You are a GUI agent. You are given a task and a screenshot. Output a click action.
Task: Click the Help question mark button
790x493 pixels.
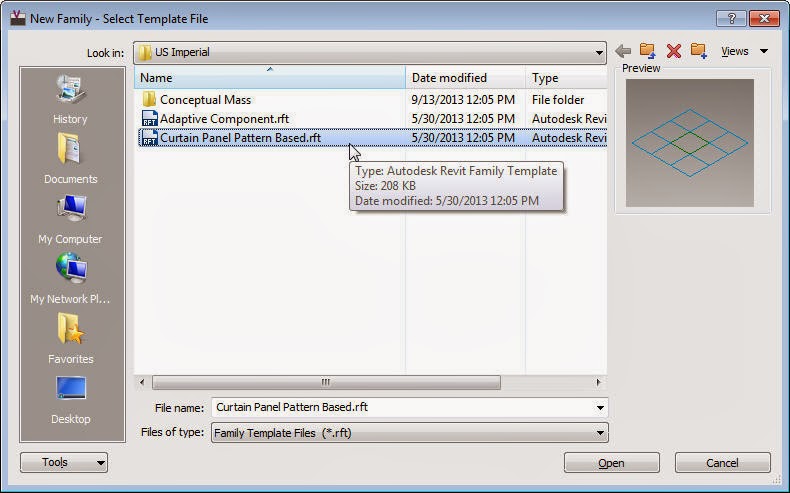pyautogui.click(x=732, y=19)
